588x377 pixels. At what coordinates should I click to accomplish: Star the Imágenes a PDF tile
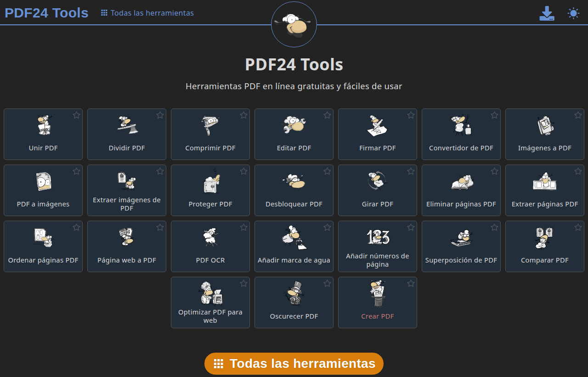[578, 115]
